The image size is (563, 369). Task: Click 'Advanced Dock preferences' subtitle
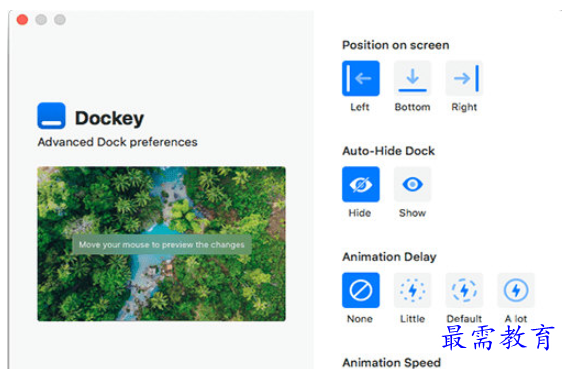click(x=117, y=142)
